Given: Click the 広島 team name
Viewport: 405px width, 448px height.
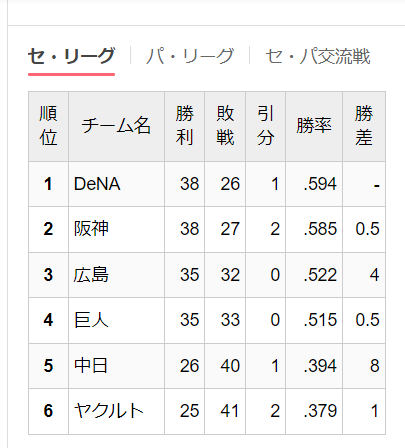Looking at the screenshot, I should [91, 275].
